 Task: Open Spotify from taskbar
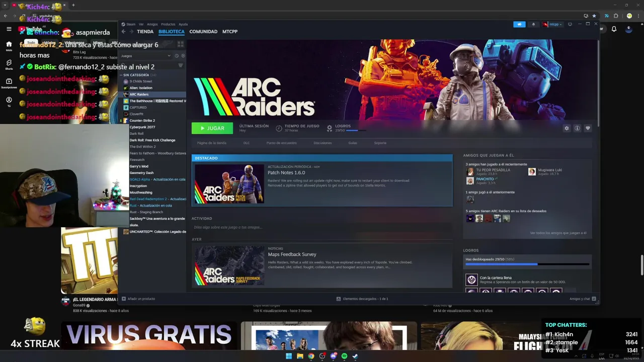344,356
